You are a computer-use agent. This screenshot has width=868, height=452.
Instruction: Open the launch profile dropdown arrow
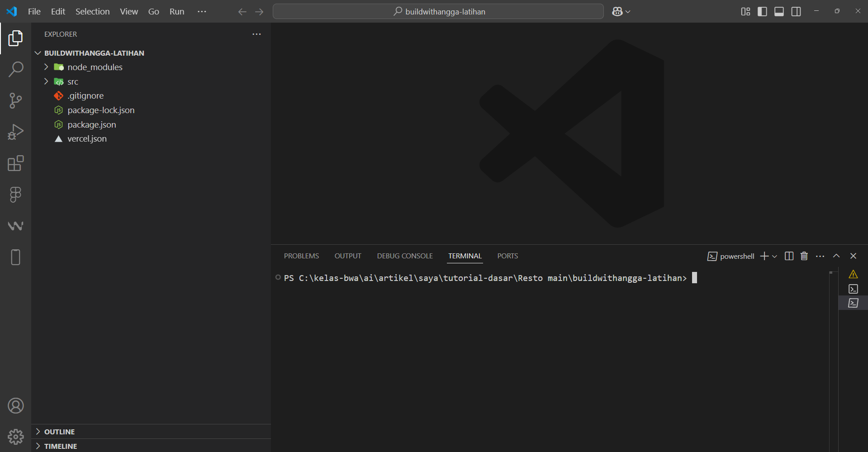tap(774, 257)
